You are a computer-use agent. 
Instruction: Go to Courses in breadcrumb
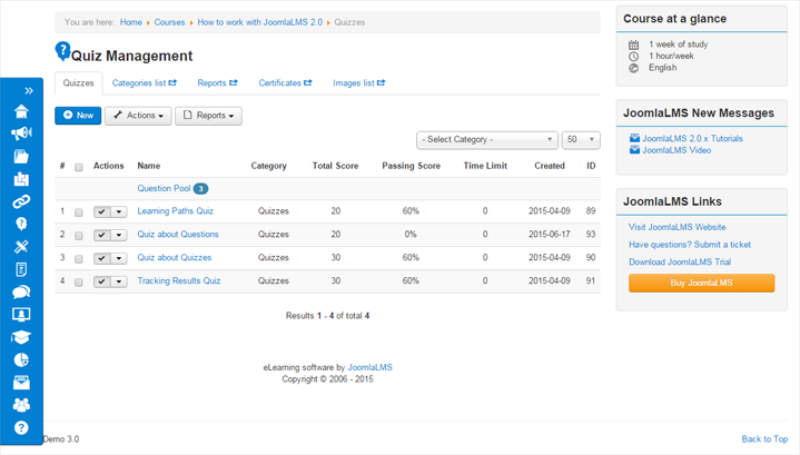click(169, 22)
